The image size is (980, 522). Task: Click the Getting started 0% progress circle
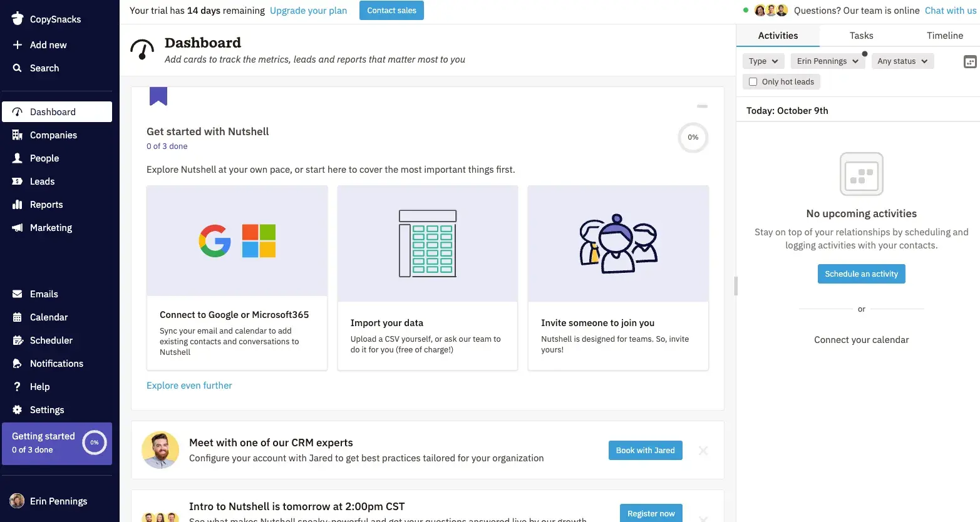point(95,443)
